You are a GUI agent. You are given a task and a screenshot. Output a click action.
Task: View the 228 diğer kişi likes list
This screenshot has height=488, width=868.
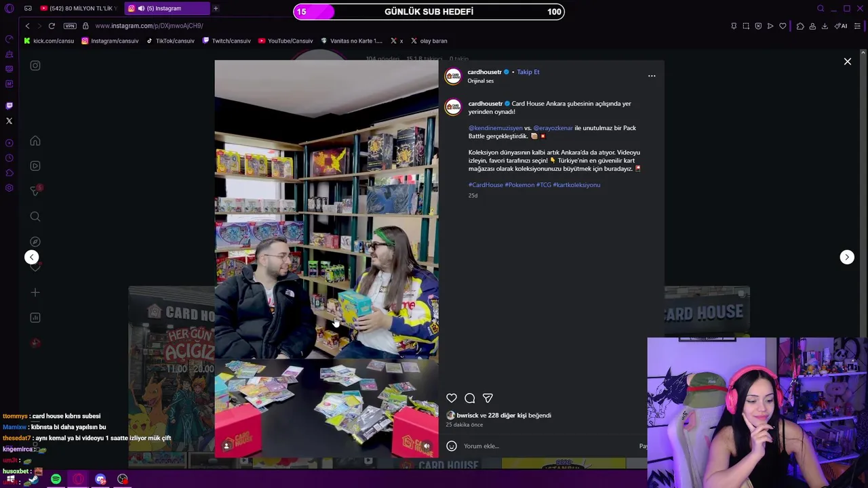(x=507, y=415)
